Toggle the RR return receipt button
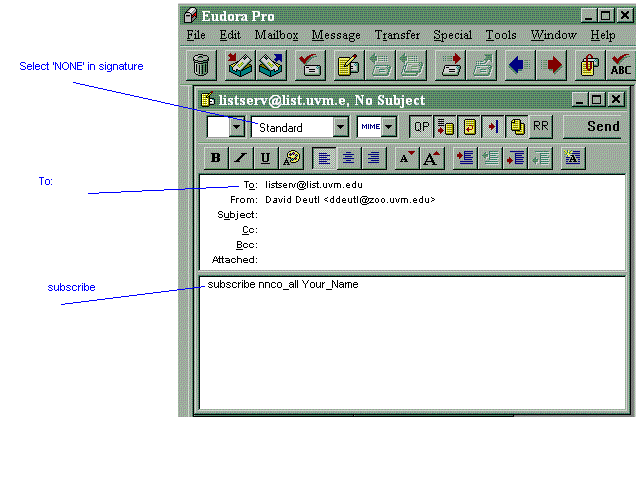The image size is (640, 480). pos(540,127)
